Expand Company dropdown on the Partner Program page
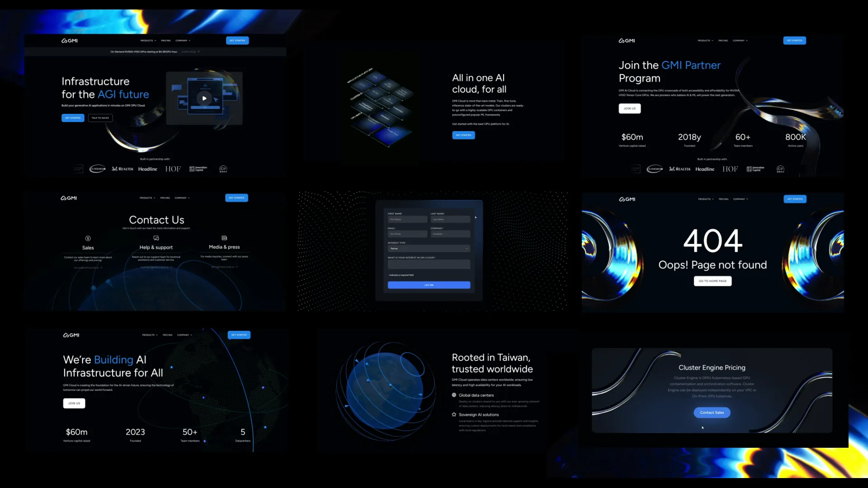The height and width of the screenshot is (488, 868). tap(741, 41)
